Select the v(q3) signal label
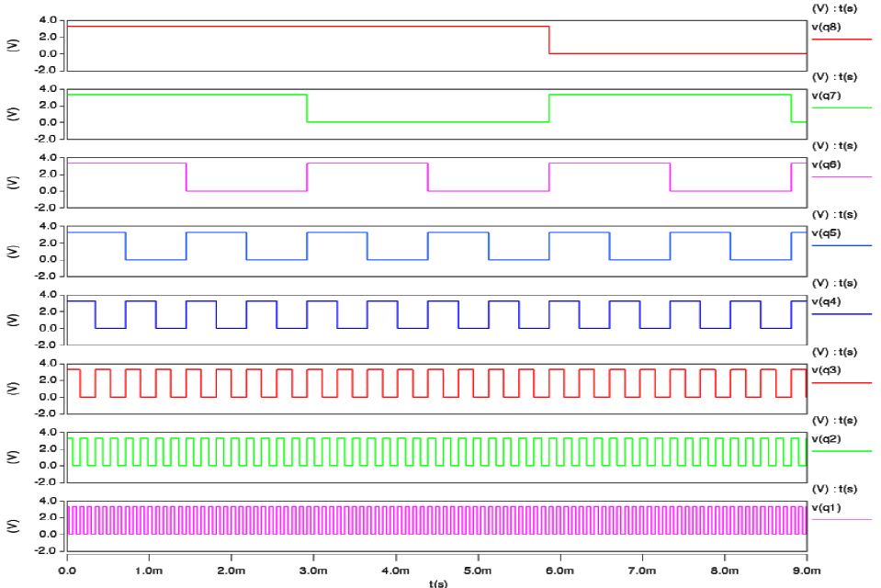The width and height of the screenshot is (881, 588). click(x=826, y=370)
